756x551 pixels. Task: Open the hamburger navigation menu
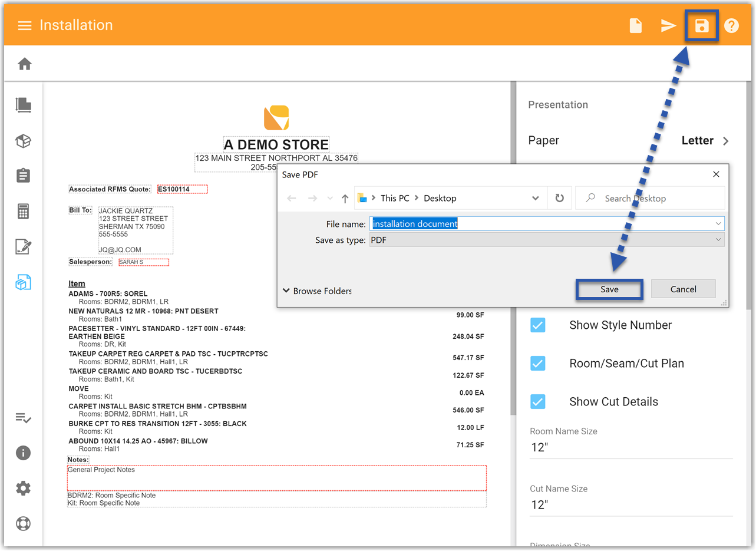[24, 26]
